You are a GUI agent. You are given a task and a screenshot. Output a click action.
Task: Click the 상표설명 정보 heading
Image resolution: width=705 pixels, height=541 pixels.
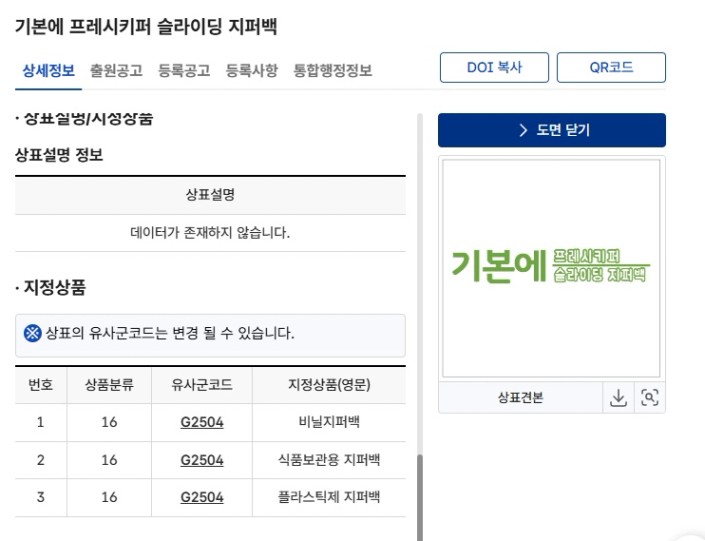59,155
